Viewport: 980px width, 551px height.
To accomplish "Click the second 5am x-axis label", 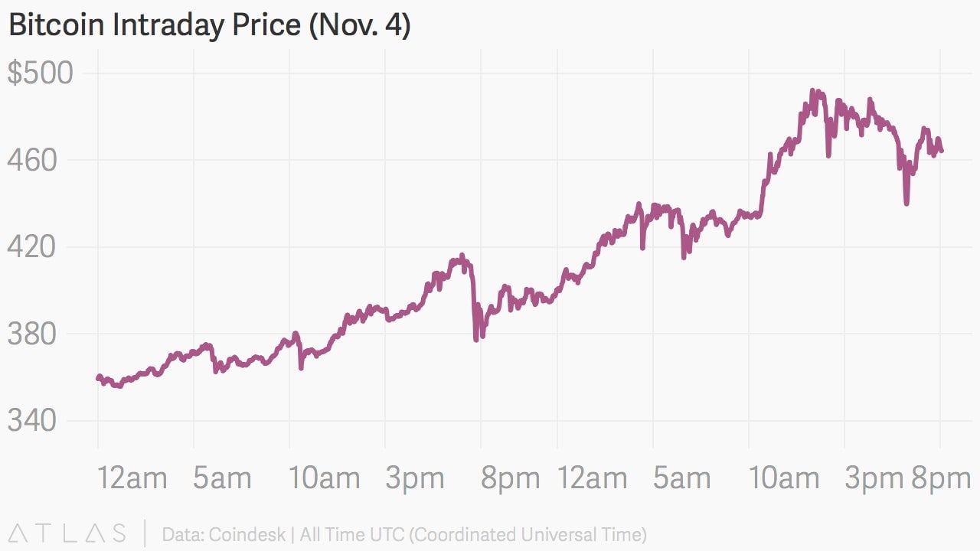I will click(x=681, y=478).
